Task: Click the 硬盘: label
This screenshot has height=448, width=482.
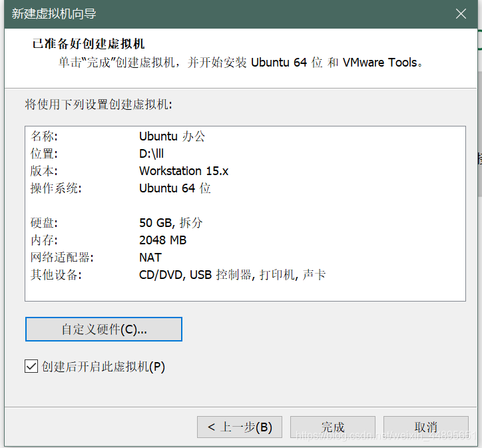Action: pos(44,223)
